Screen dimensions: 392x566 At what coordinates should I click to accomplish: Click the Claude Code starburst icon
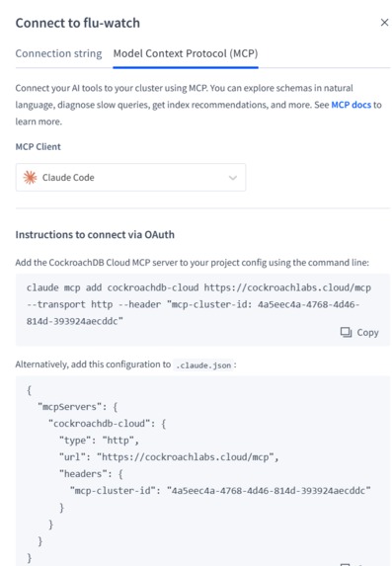click(x=30, y=177)
